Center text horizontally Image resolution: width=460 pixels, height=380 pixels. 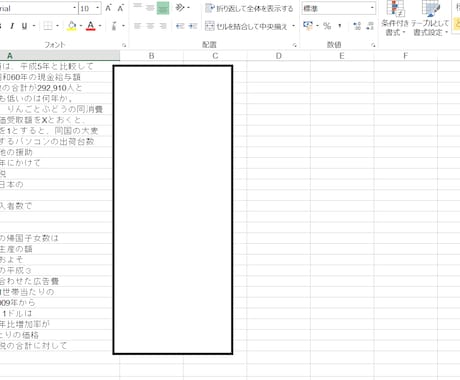(x=150, y=26)
